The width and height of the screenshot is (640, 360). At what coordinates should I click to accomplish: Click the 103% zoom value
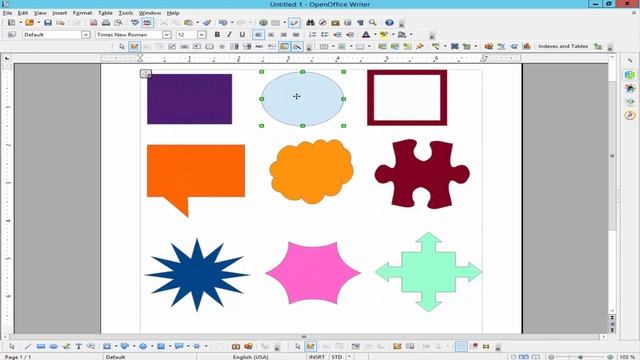pyautogui.click(x=628, y=357)
